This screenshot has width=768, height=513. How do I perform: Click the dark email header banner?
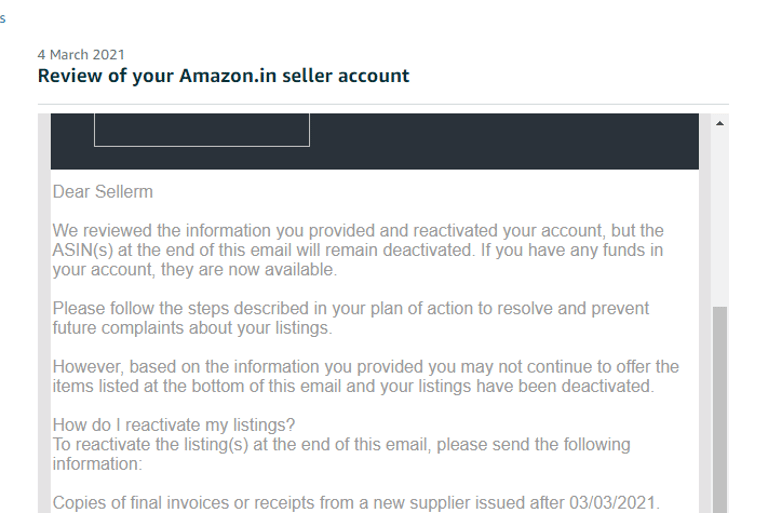[x=500, y=141]
